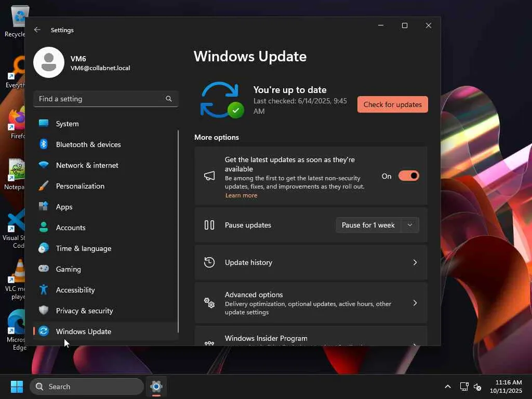Open Advanced options chevron
Screen dimensions: 532x399
tap(415, 303)
